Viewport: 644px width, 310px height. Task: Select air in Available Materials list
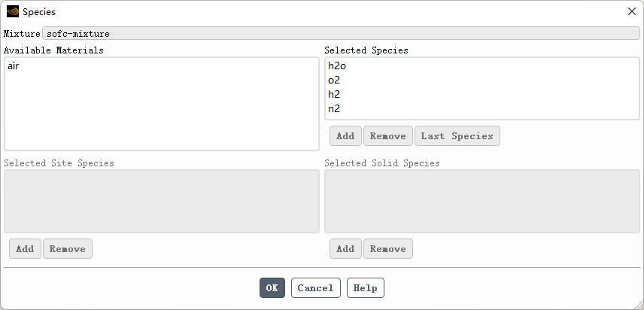click(x=14, y=66)
